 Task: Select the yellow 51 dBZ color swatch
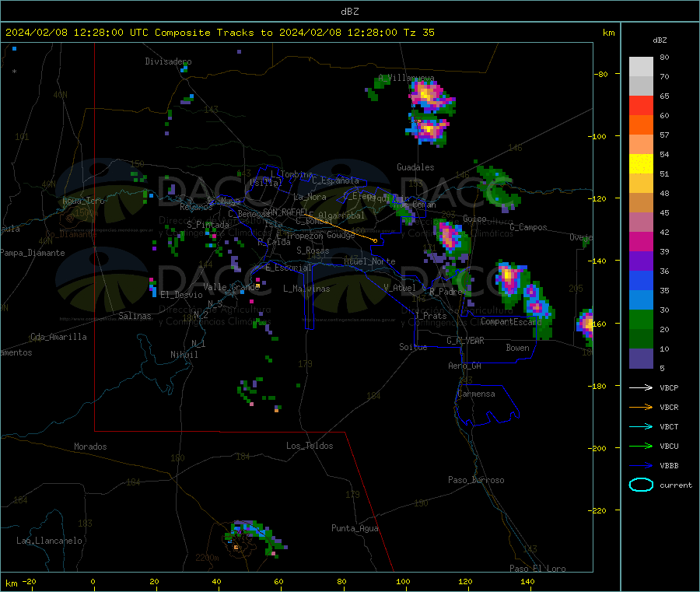[641, 164]
